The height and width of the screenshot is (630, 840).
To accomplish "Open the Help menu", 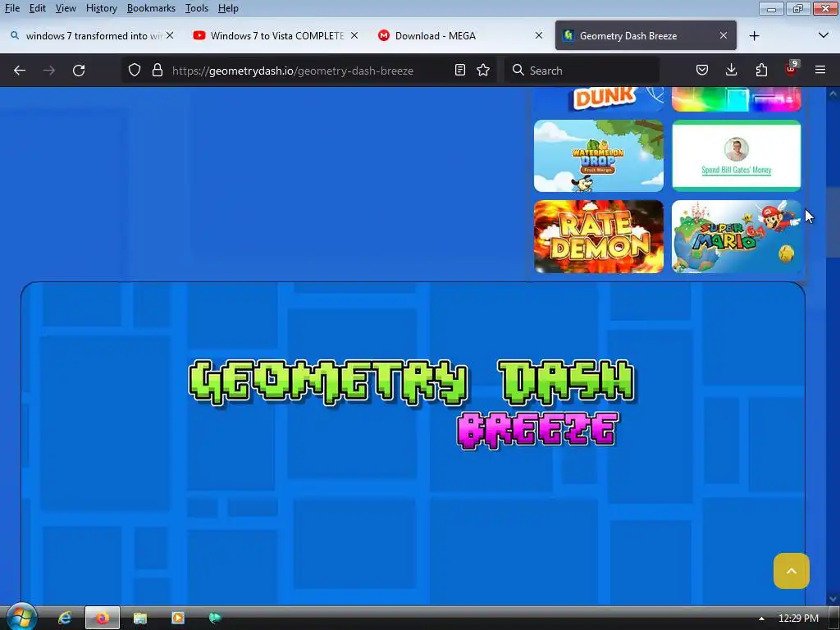I will click(228, 8).
